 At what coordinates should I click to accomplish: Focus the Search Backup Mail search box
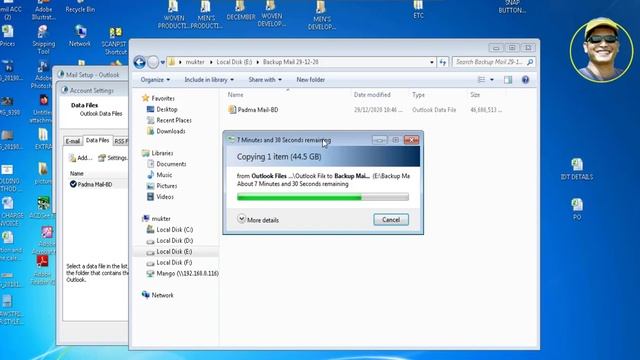(x=493, y=62)
